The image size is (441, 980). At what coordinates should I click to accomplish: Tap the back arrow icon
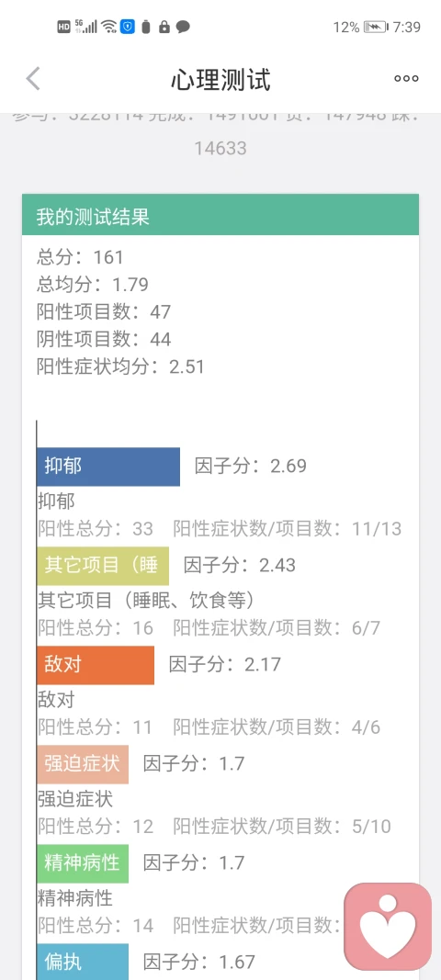(32, 79)
